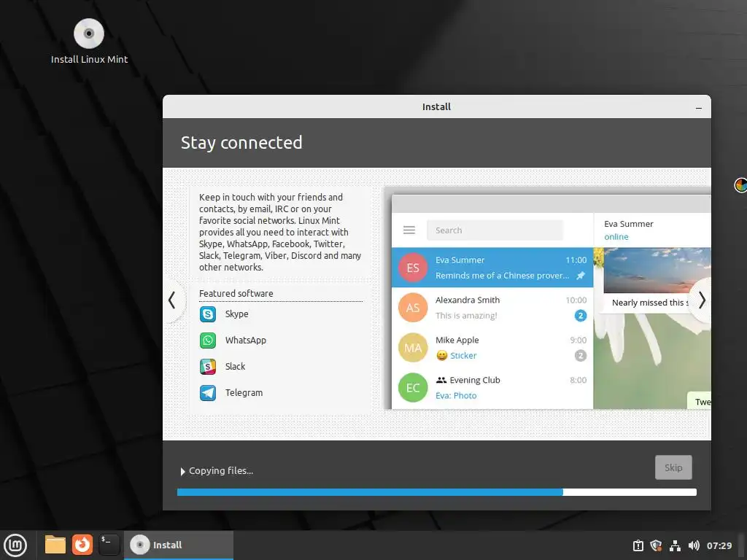
Task: Minimize the Install window
Action: pyautogui.click(x=698, y=108)
